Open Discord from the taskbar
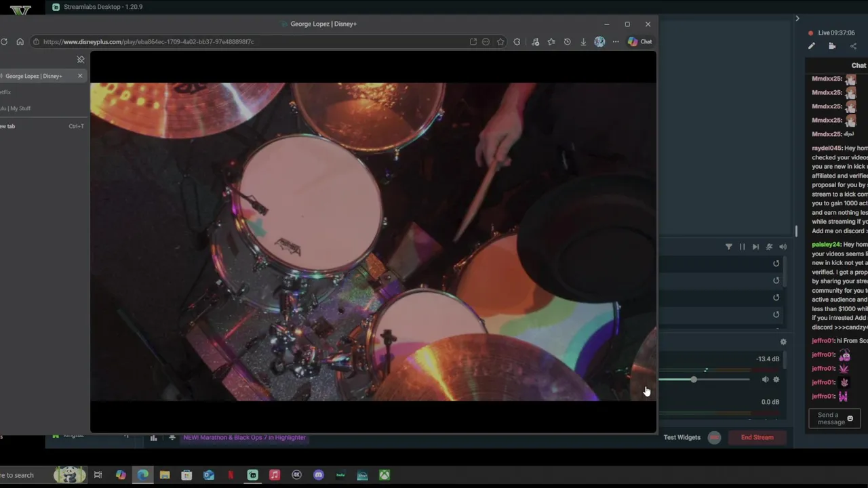Viewport: 868px width, 488px height. click(x=319, y=475)
